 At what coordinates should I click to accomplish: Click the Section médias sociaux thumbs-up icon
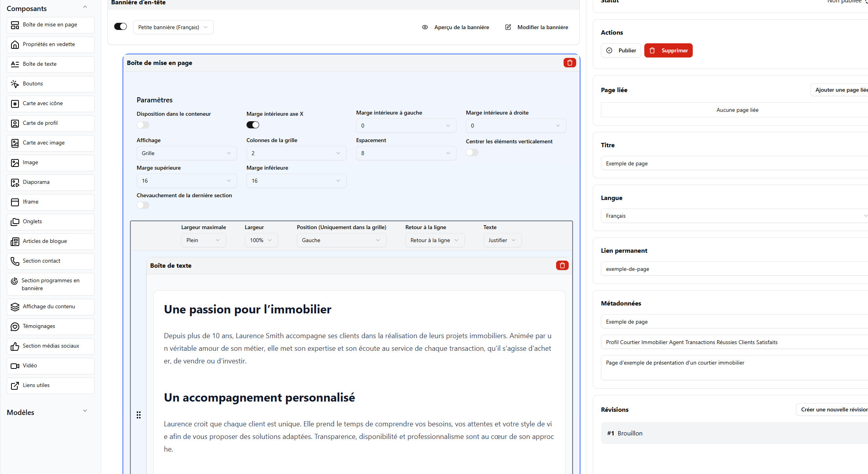pos(15,346)
